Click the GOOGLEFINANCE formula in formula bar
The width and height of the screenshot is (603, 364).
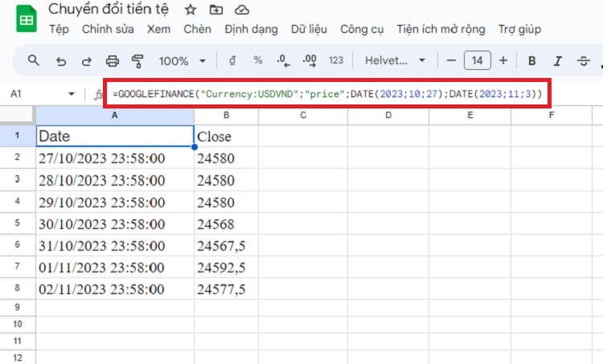point(327,94)
